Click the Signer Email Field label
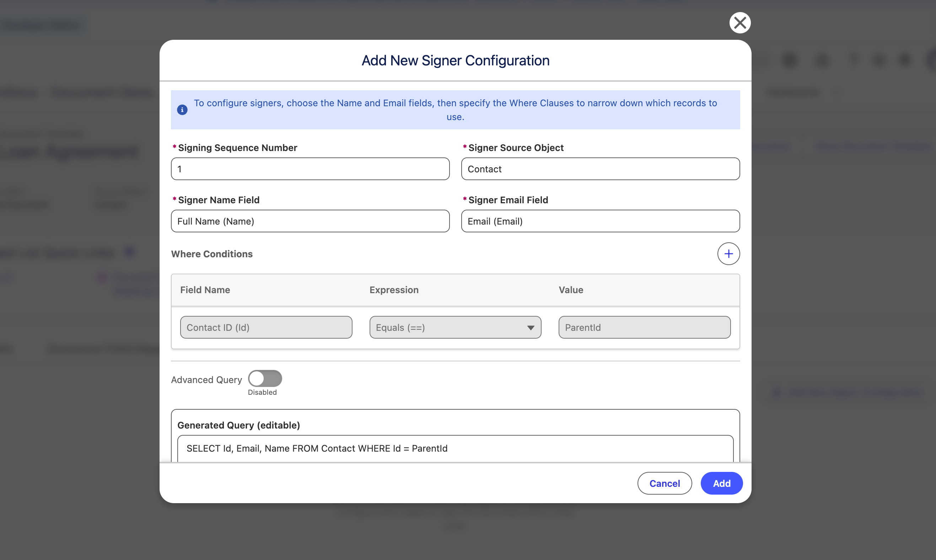This screenshot has height=560, width=936. coord(508,200)
